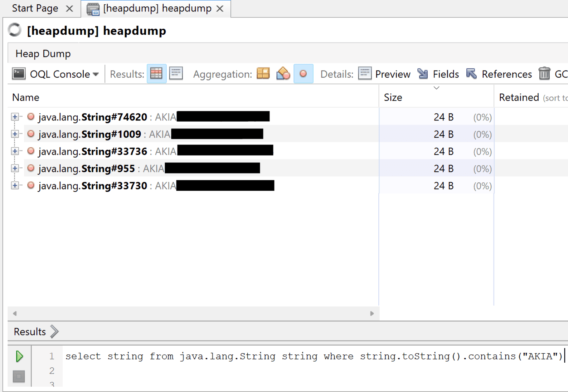Image resolution: width=568 pixels, height=392 pixels.
Task: Click the Results breadcrumb label
Action: click(30, 332)
